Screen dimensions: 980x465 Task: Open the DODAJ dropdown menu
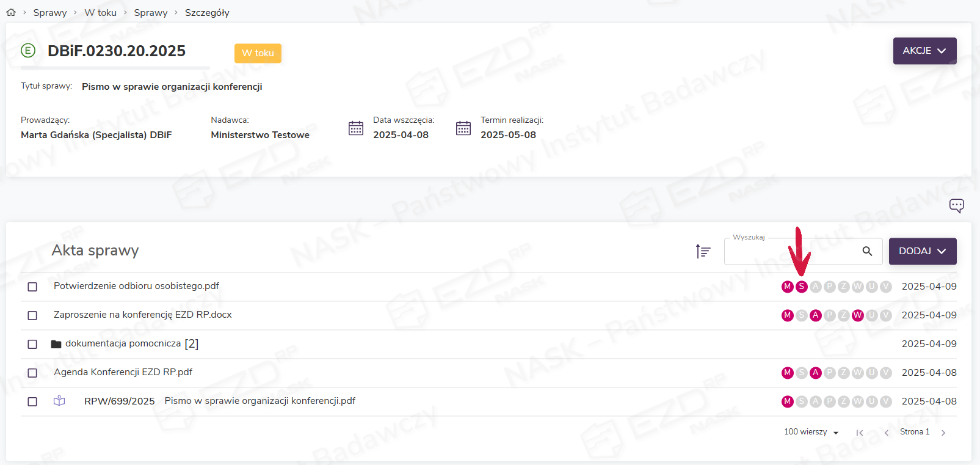(922, 251)
